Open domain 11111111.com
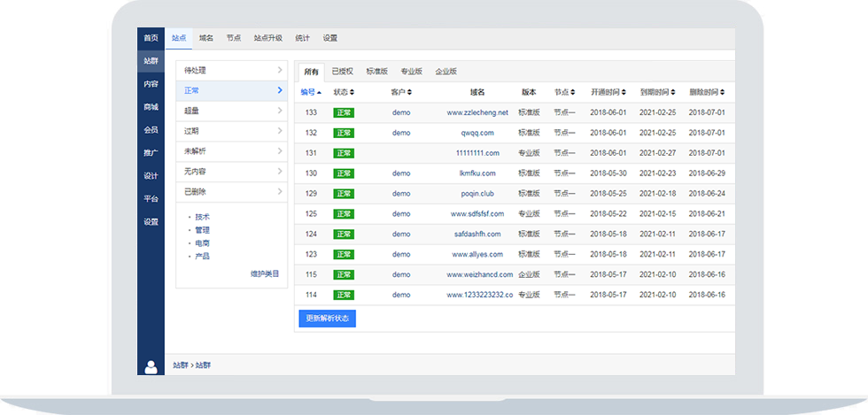The width and height of the screenshot is (868, 415). click(x=477, y=153)
